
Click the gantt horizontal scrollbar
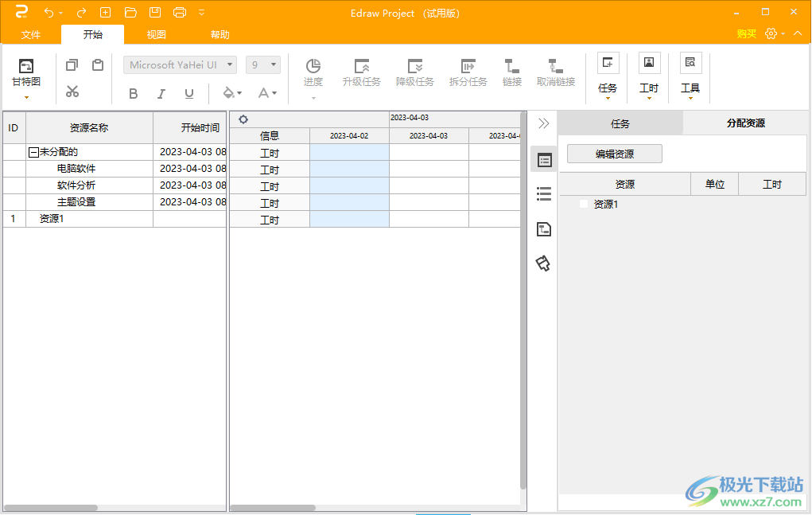point(273,508)
